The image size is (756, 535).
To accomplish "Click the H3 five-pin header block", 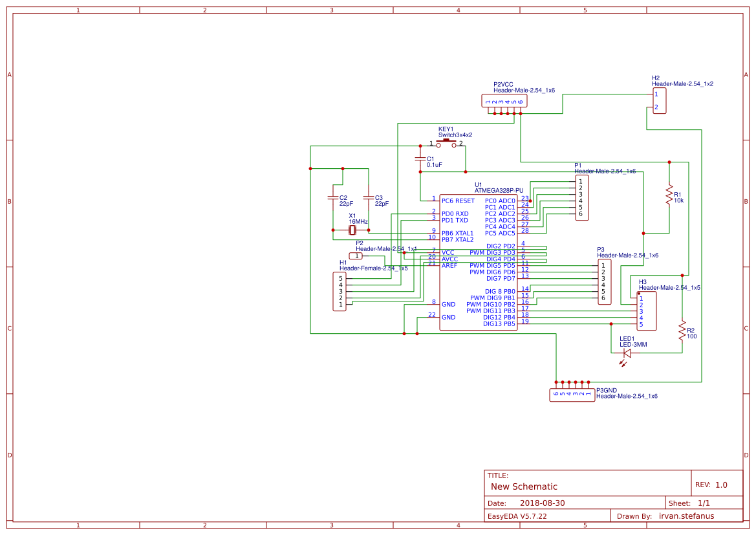I will (x=646, y=311).
